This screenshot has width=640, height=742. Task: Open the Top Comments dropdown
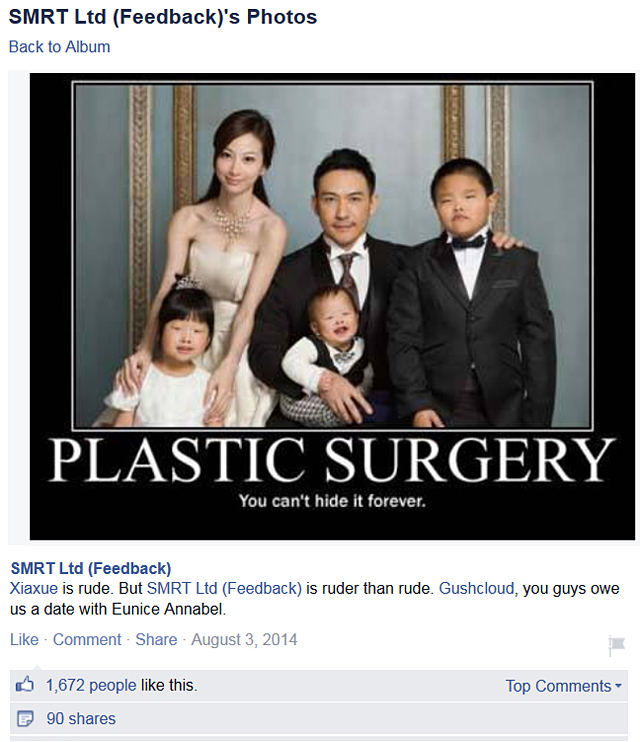[x=563, y=686]
